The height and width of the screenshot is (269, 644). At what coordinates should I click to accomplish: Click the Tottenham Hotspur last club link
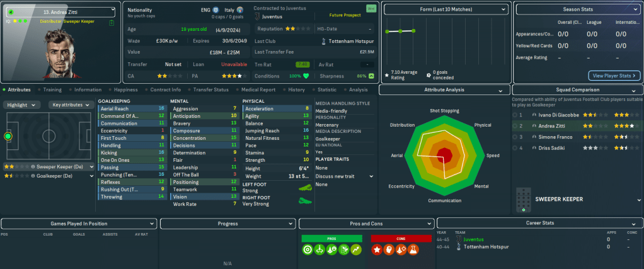point(348,41)
